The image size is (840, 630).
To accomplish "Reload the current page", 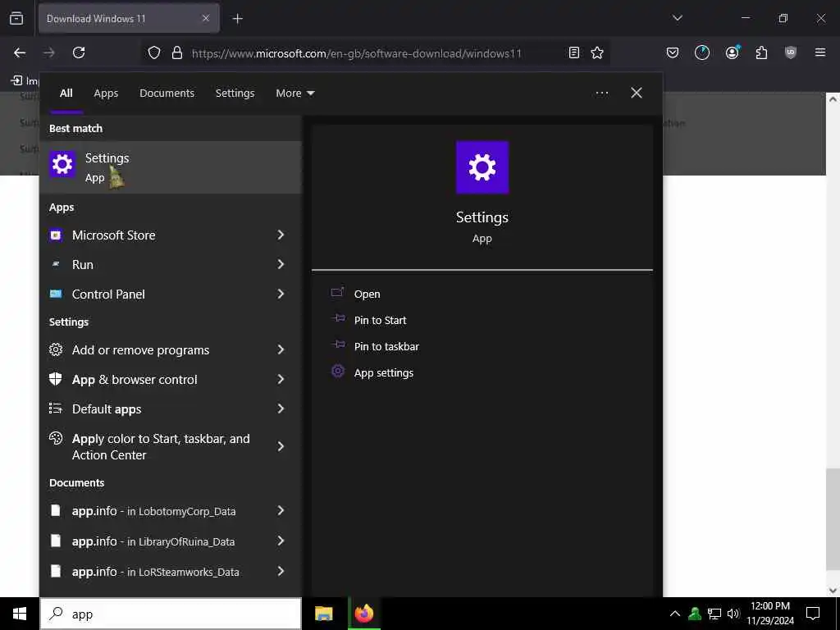I will click(79, 52).
